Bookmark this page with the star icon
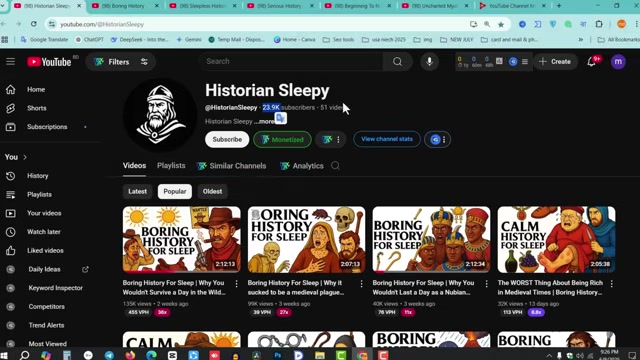This screenshot has width=640, height=360. point(501,24)
